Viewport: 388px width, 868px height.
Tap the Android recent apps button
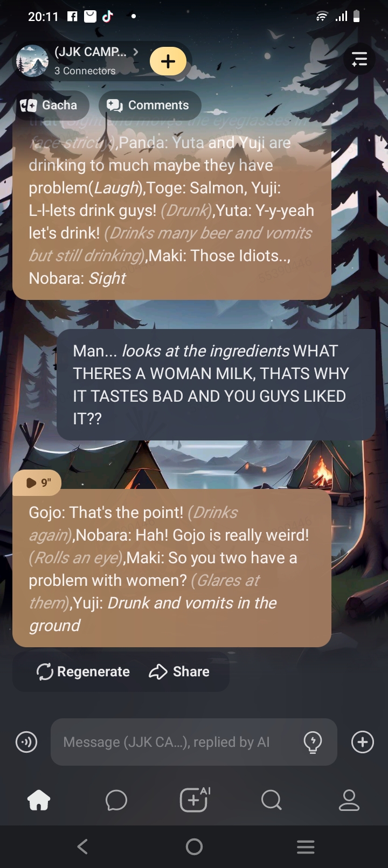pyautogui.click(x=306, y=847)
